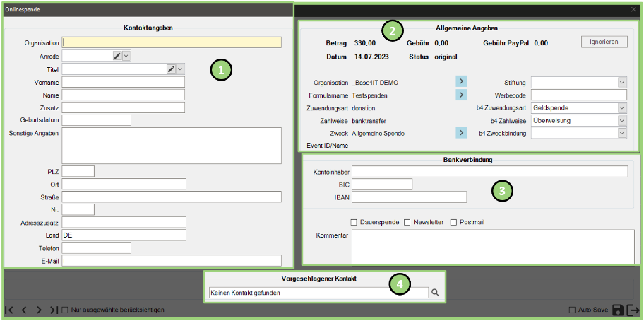
Task: Jump to the first record with navigation arrow
Action: point(9,310)
